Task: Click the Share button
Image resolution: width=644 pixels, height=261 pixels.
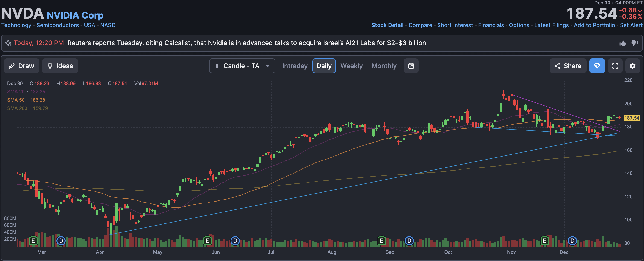Action: pyautogui.click(x=568, y=66)
